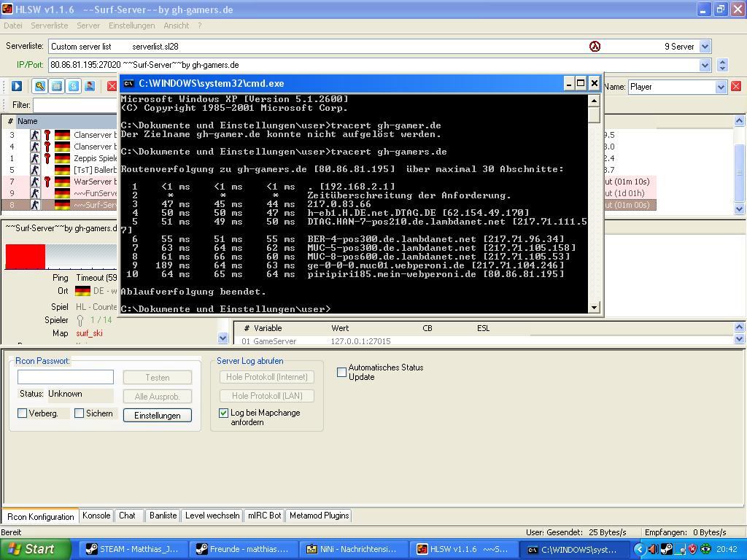This screenshot has width=747, height=560.
Task: Click the player figure toolbar icon
Action: (90, 86)
